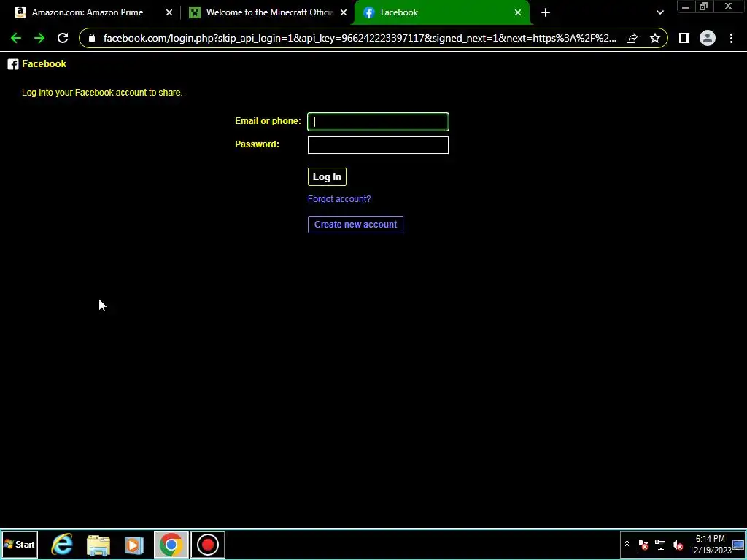Click Create new account button
Image resolution: width=747 pixels, height=560 pixels.
355,225
